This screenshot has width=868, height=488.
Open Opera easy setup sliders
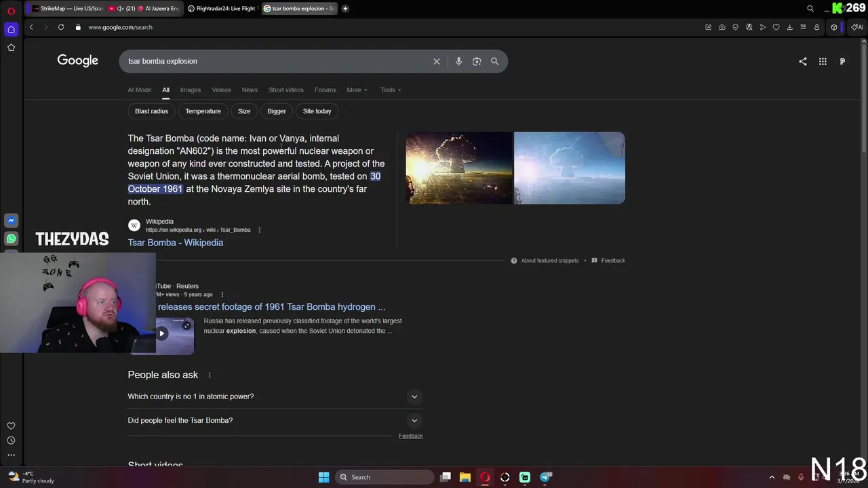pyautogui.click(x=803, y=27)
